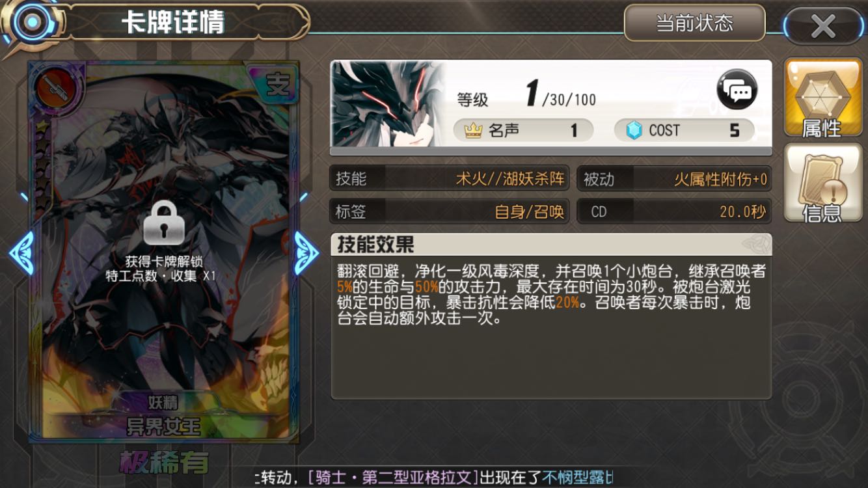The width and height of the screenshot is (868, 488).
Task: Go to previous card with left arrow
Action: [x=21, y=251]
